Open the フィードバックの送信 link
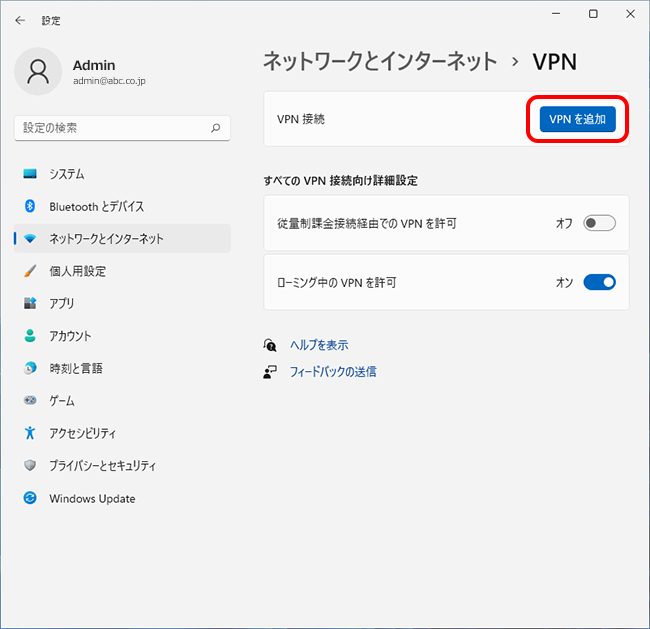 pyautogui.click(x=333, y=372)
